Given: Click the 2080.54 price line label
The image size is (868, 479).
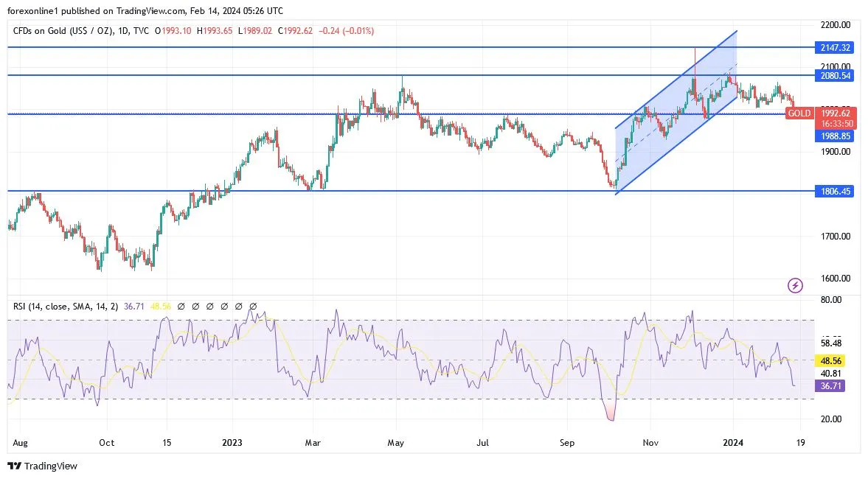Looking at the screenshot, I should pos(835,75).
